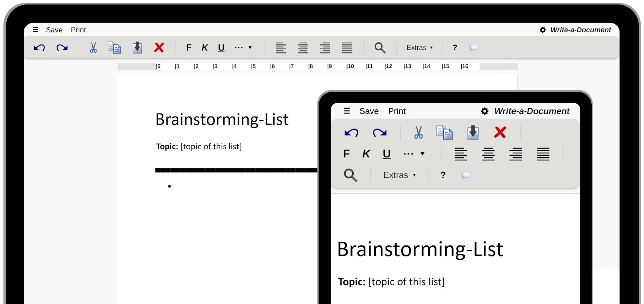Screen dimensions: 644x304
Task: Click Save in the laptop menu bar
Action: (x=54, y=30)
